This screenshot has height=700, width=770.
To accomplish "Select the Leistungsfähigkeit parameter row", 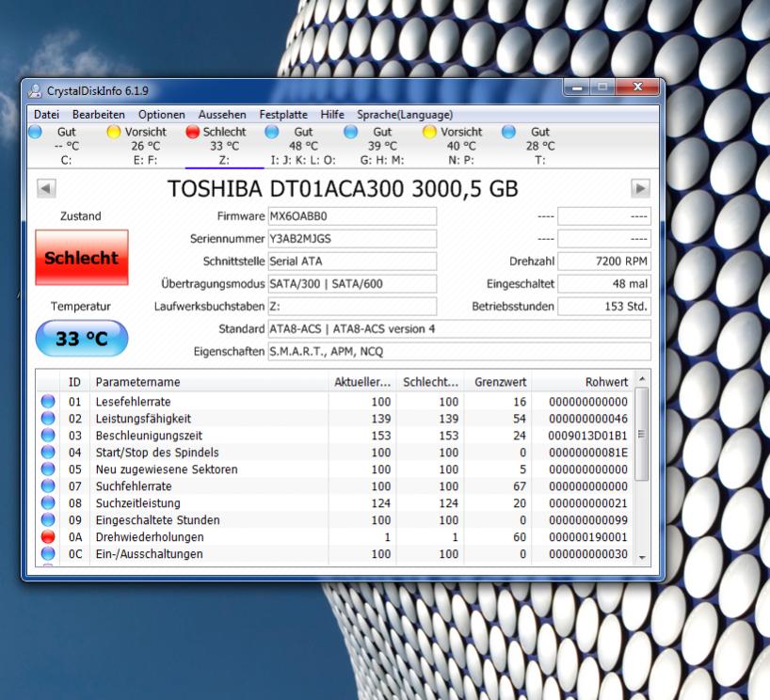I will click(335, 419).
